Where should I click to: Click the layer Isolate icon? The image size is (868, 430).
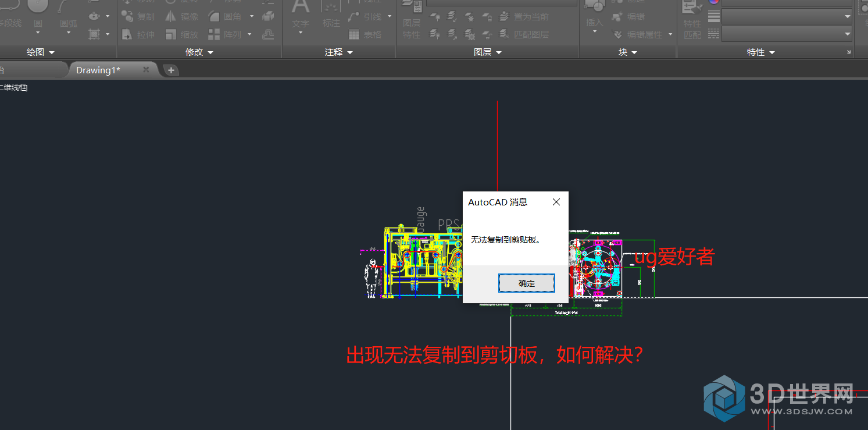point(452,17)
